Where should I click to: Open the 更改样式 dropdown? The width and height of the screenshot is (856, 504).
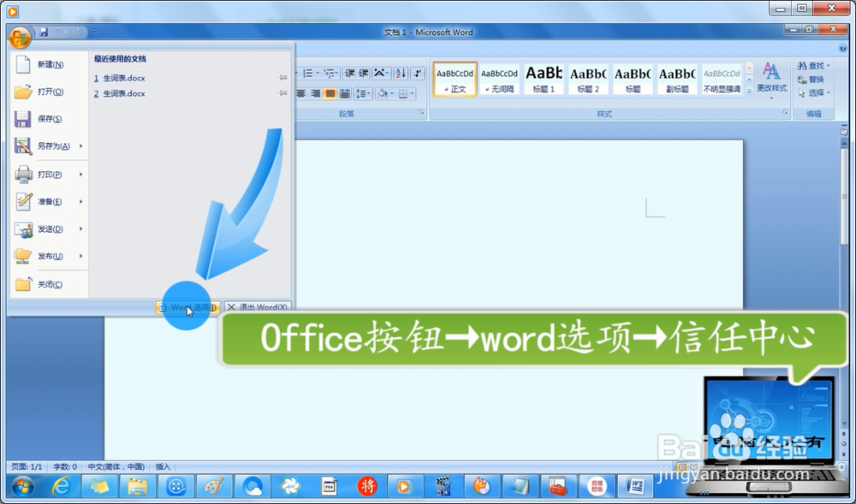(x=771, y=80)
